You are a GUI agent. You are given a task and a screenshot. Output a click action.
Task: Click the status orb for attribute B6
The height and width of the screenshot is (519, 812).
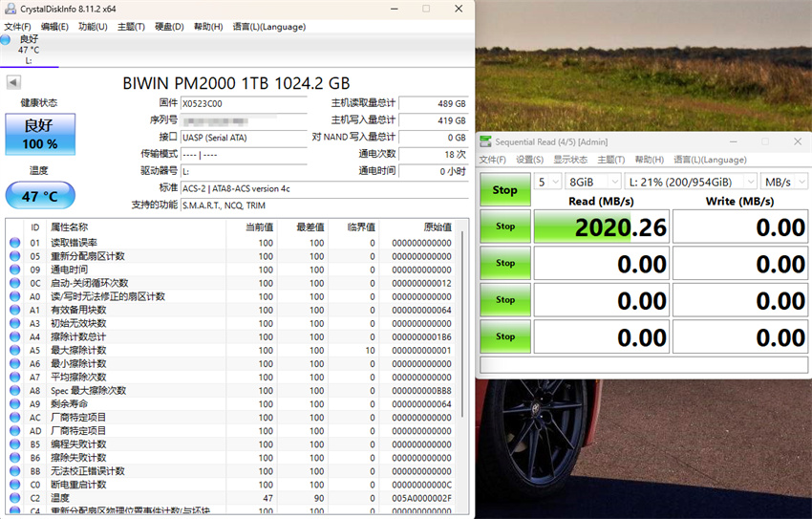pyautogui.click(x=15, y=458)
